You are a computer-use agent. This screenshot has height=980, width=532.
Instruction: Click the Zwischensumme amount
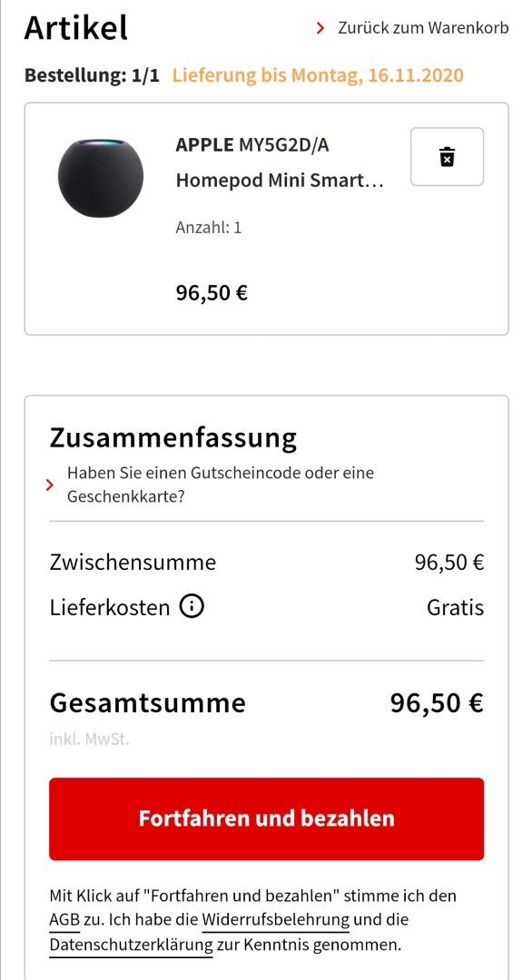coord(449,563)
